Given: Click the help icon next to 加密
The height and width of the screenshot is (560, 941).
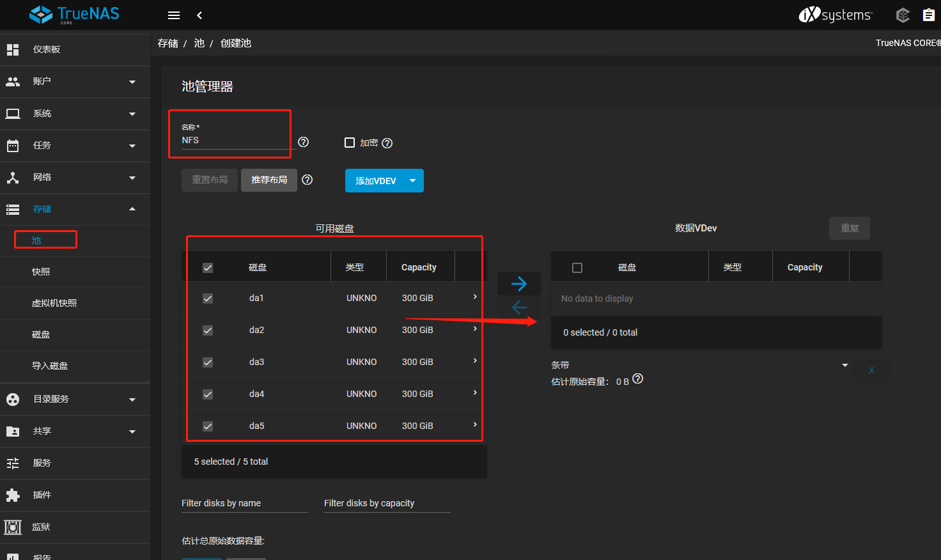Looking at the screenshot, I should point(387,143).
